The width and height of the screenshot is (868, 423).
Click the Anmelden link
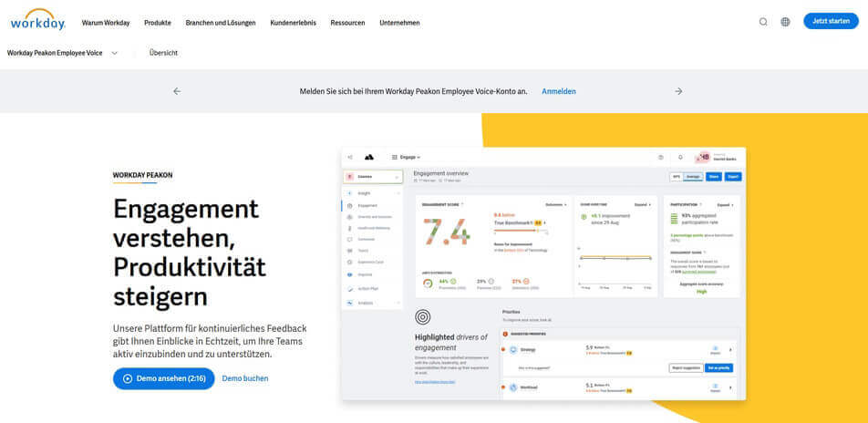(x=559, y=91)
